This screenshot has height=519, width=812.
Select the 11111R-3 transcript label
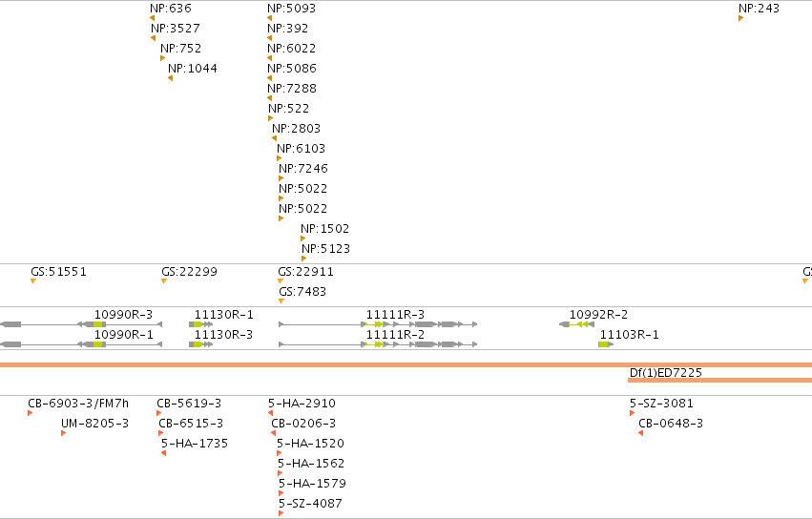click(395, 315)
